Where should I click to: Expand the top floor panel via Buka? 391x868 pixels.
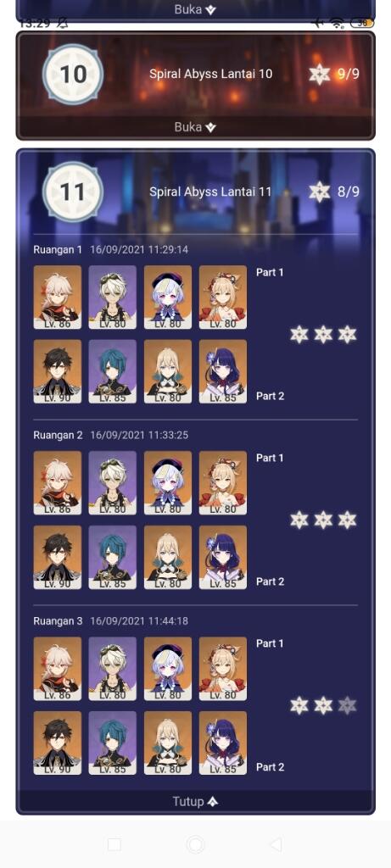pyautogui.click(x=195, y=8)
